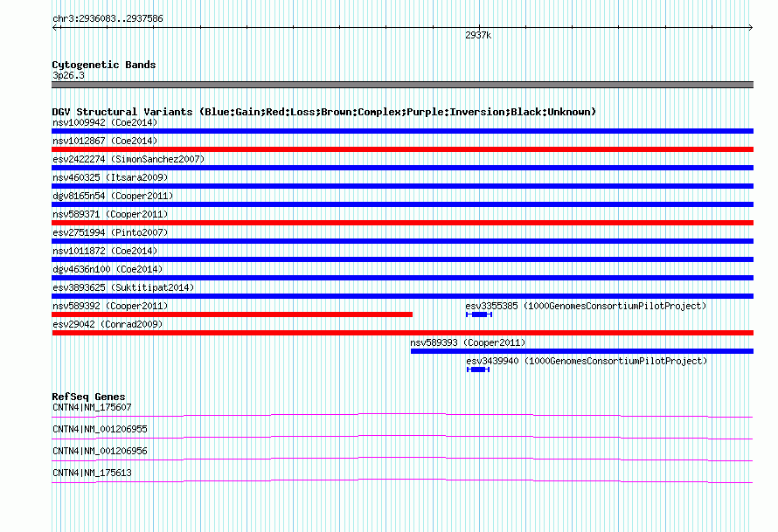778x532 pixels.
Task: Click the magenta line under CNTN4|NM_001206955
Action: [402, 438]
